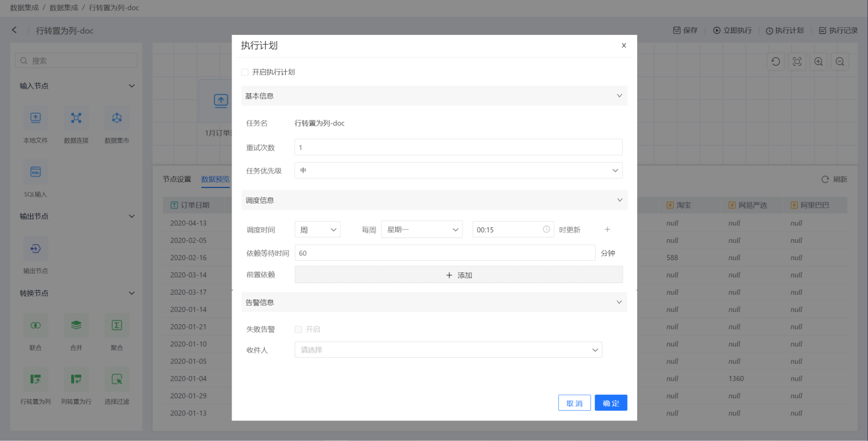Viewport: 868px width, 441px height.
Task: Click the 确定 confirm button
Action: [x=611, y=403]
